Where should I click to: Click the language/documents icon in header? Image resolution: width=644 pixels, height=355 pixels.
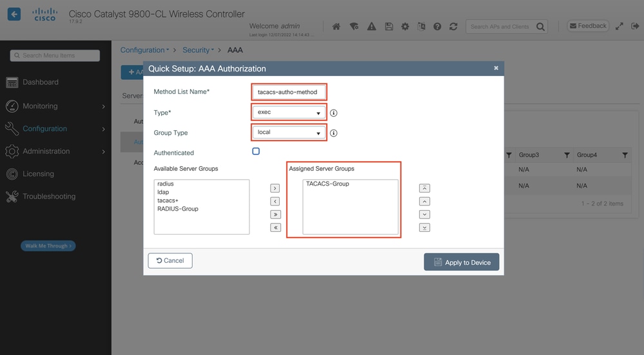click(x=421, y=26)
